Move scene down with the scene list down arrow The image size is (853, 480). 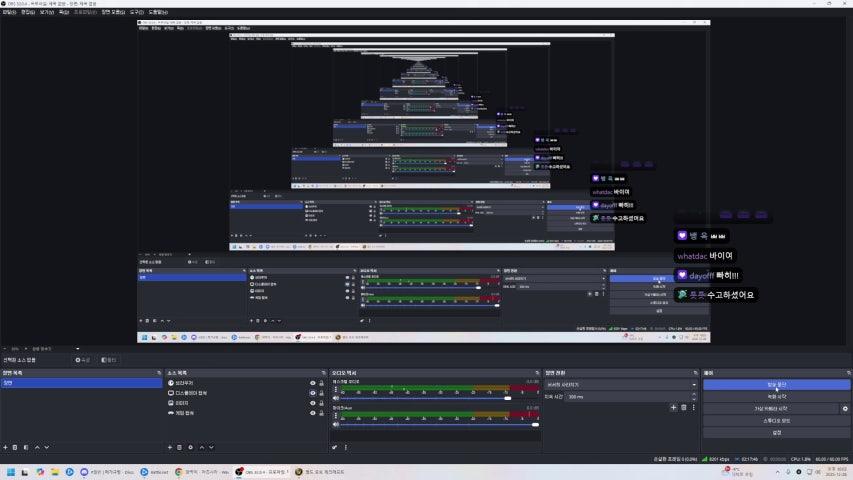click(47, 447)
